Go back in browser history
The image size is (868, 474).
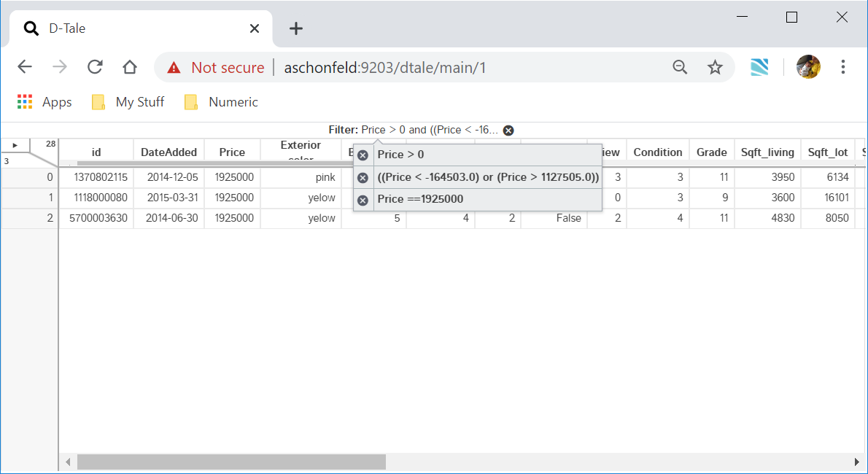[x=25, y=67]
